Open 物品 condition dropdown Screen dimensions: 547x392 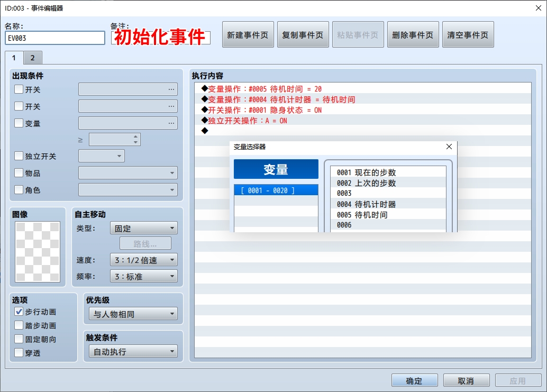[x=128, y=172]
